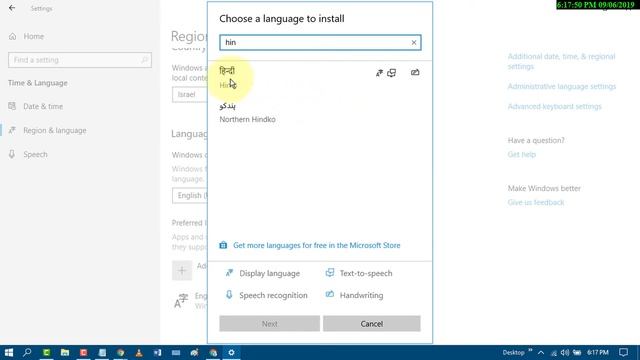The image size is (640, 360).
Task: Open VLC media player from taskbar
Action: pyautogui.click(x=139, y=353)
